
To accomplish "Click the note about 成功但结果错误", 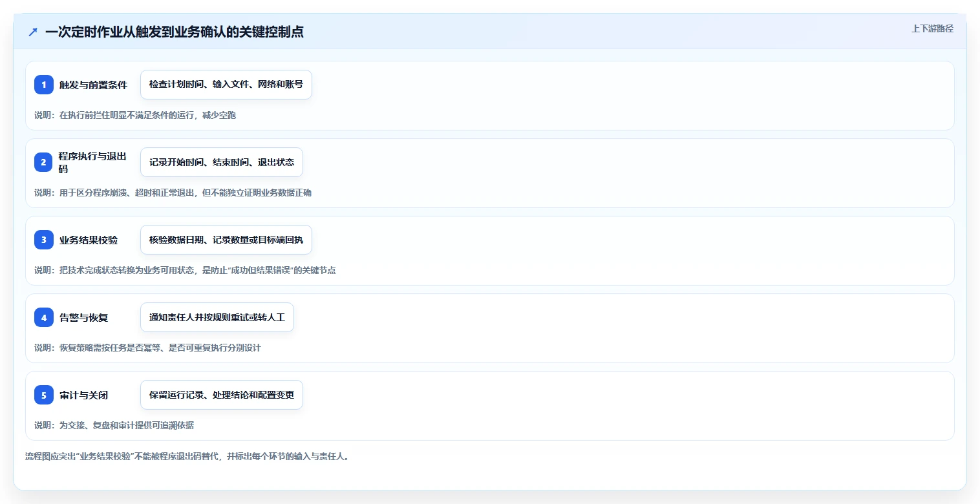I will tap(185, 270).
